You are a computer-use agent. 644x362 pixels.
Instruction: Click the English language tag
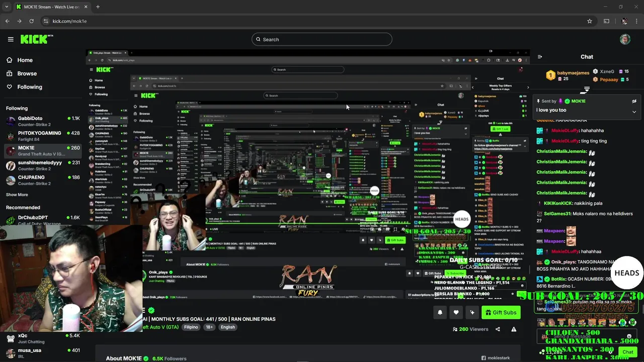click(228, 327)
